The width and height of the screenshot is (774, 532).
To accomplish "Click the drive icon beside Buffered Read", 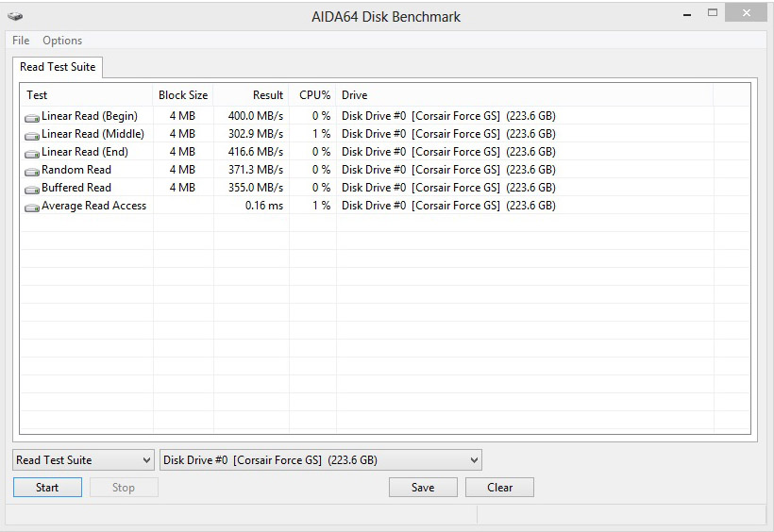I will 32,190.
